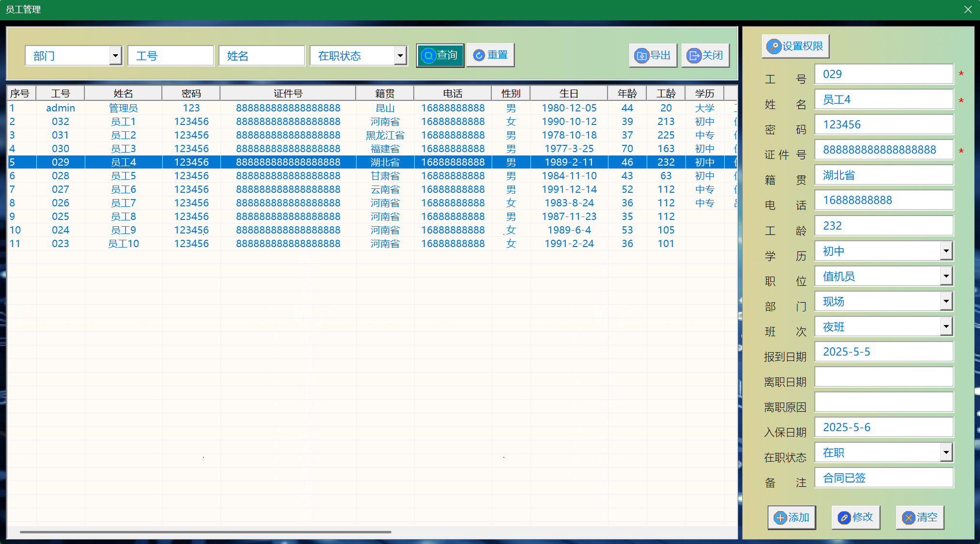Click birthday cell 1983-8-24
Viewport: 980px width, 544px height.
tap(569, 203)
